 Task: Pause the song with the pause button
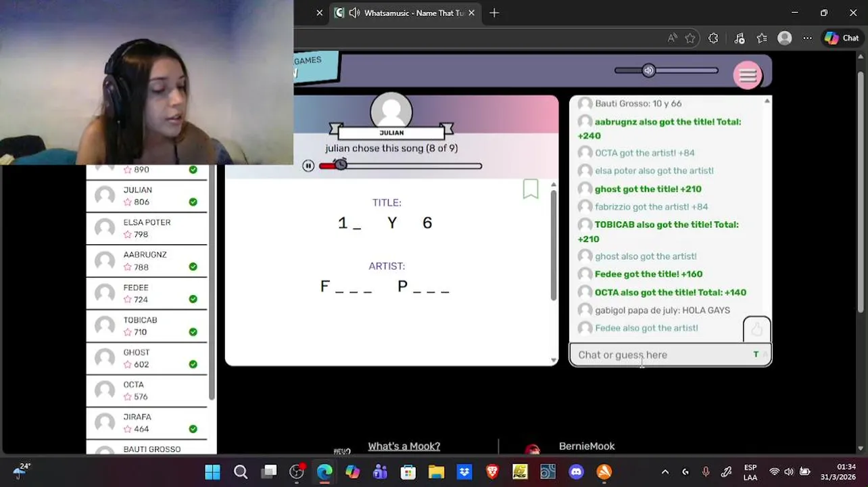pos(308,166)
